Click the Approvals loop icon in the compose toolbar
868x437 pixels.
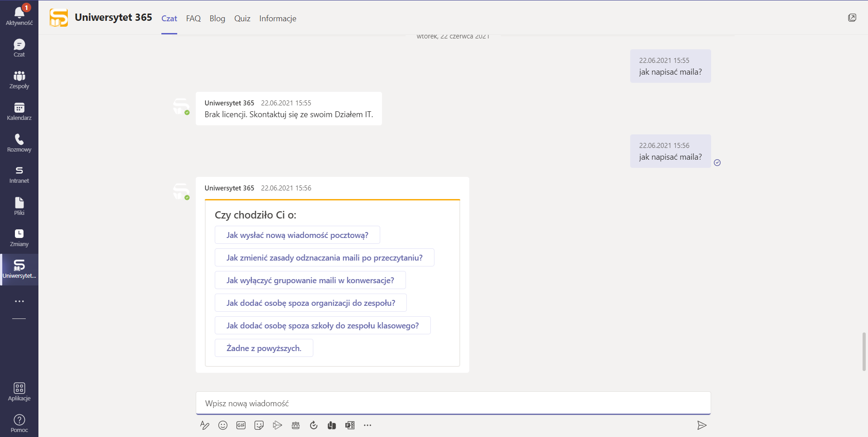point(314,425)
